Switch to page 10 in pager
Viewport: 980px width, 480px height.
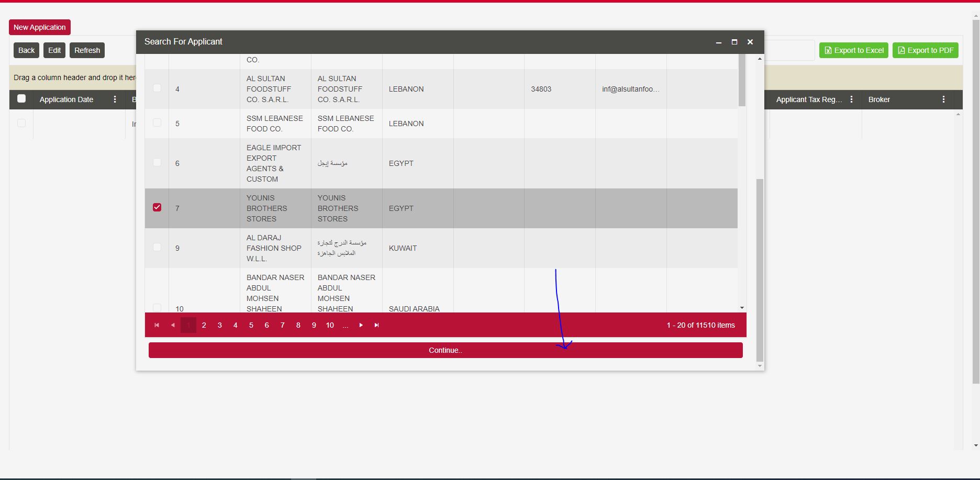(330, 325)
